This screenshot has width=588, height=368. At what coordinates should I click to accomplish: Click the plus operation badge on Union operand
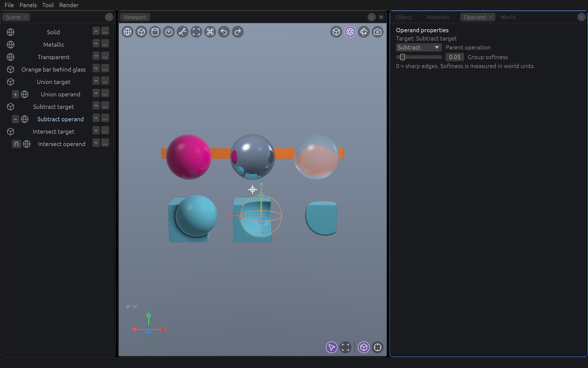(15, 95)
